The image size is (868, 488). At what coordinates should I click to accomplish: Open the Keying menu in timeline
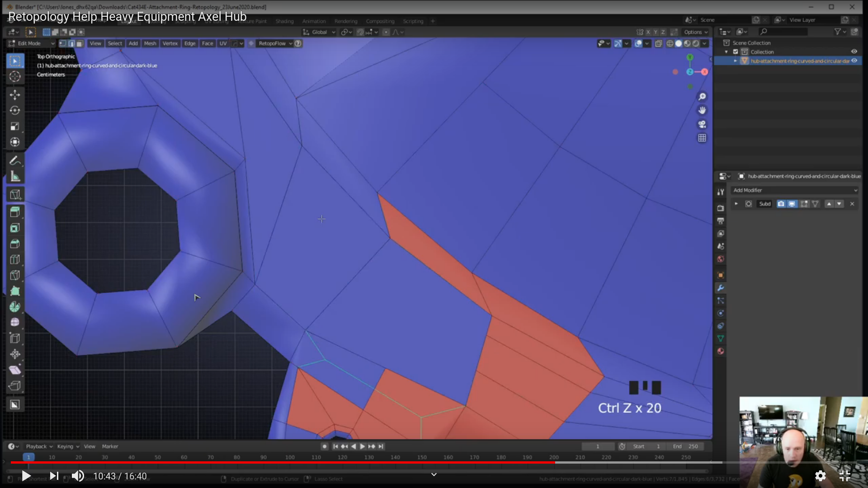(x=68, y=446)
